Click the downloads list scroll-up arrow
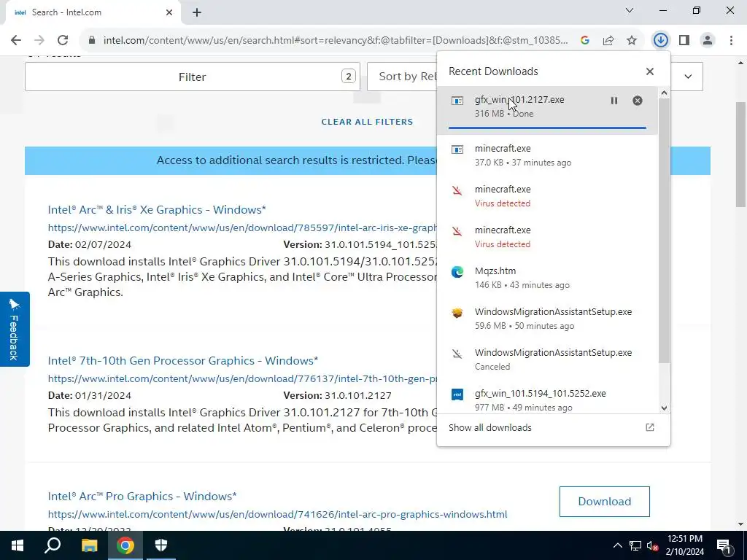This screenshot has width=747, height=560. (x=664, y=93)
